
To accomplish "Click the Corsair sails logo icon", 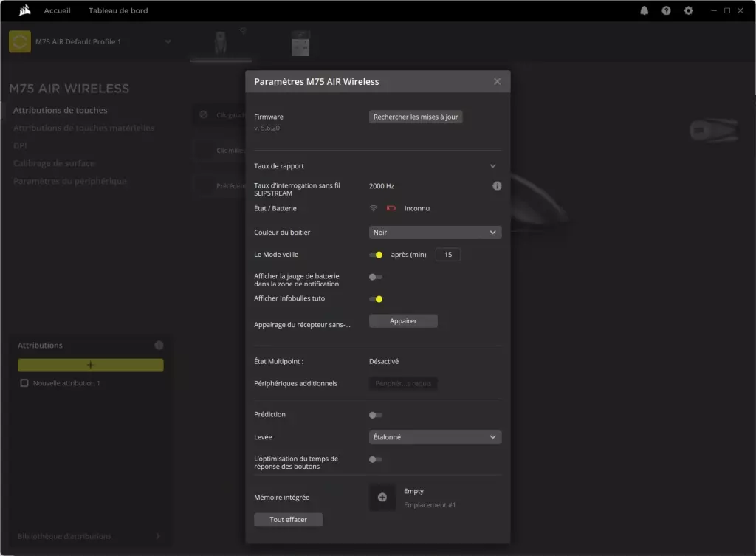I will [x=24, y=10].
